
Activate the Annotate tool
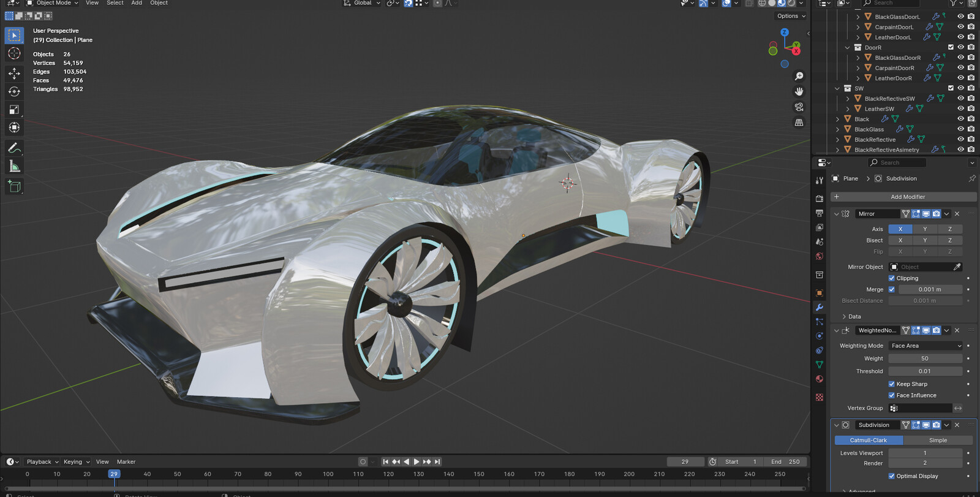[14, 148]
